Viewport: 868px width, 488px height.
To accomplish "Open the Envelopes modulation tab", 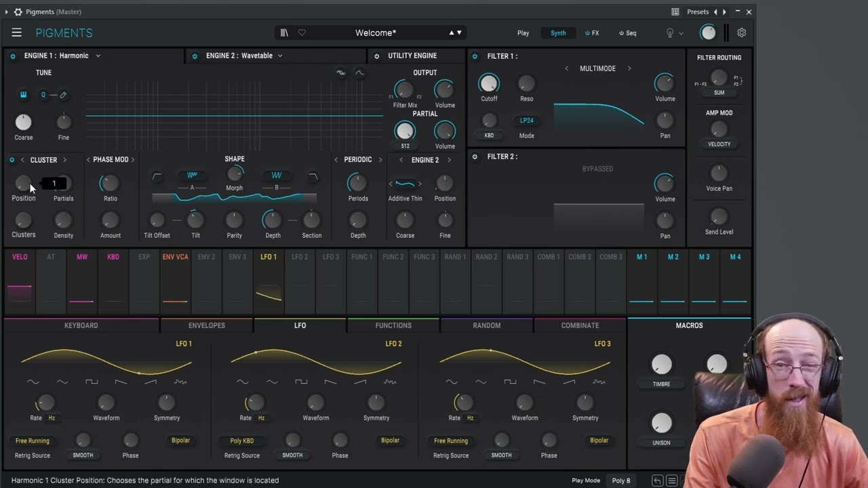I will [207, 325].
